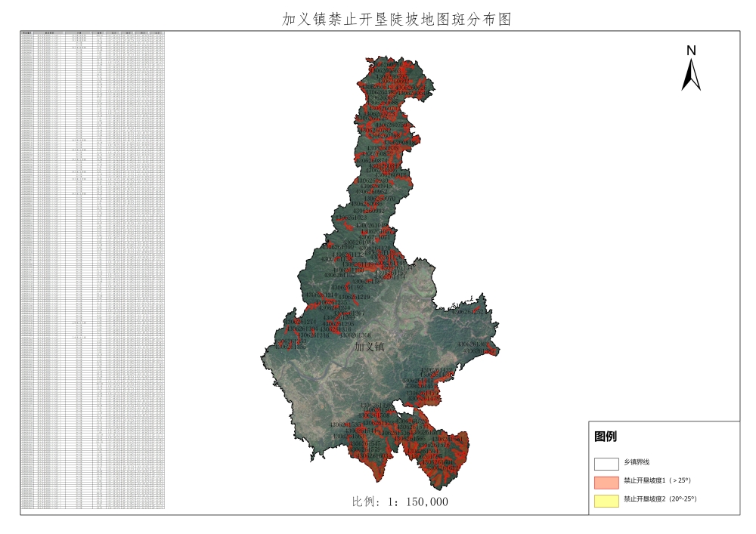Select parcel label 4306261023 on the map
The height and width of the screenshot is (534, 756).
[x=351, y=218]
